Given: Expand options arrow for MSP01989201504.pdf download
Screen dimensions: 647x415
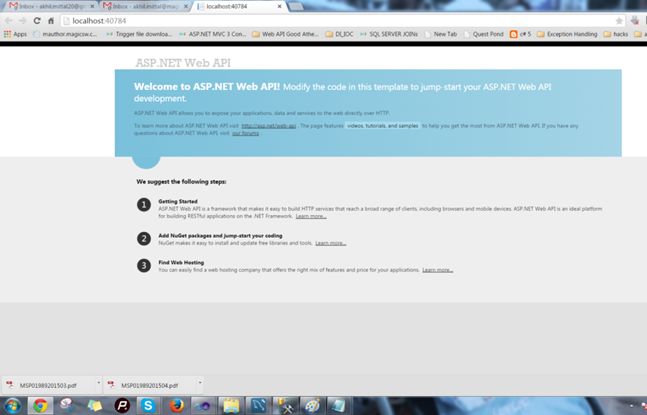Looking at the screenshot, I should pyautogui.click(x=200, y=383).
